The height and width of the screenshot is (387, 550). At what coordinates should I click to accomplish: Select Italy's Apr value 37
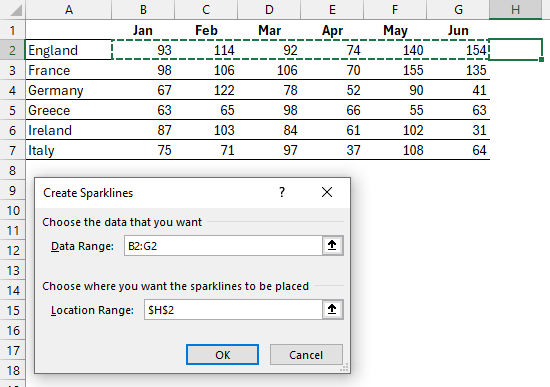pos(332,150)
